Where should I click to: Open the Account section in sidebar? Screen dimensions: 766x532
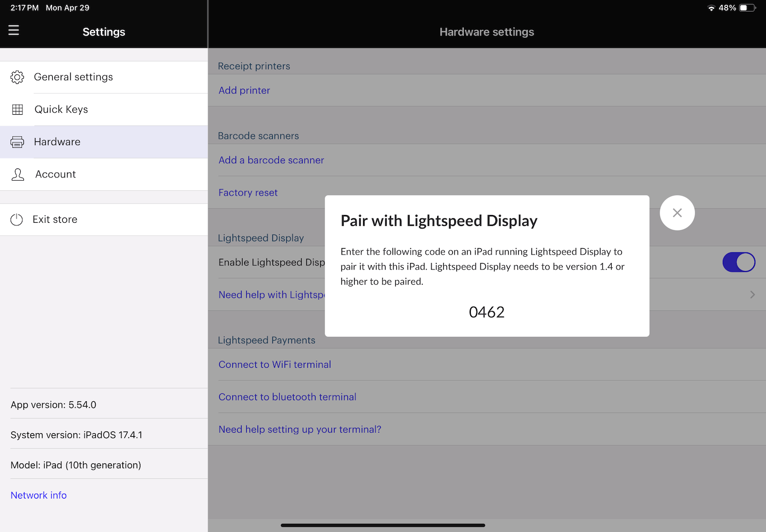coord(55,174)
